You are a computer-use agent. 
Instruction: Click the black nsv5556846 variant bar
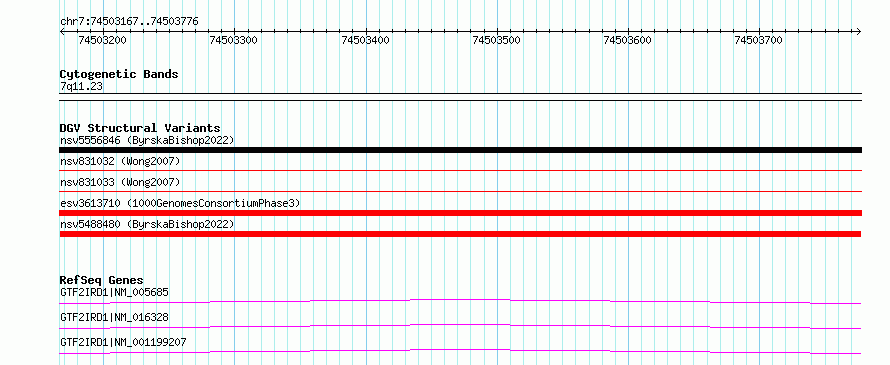click(460, 150)
